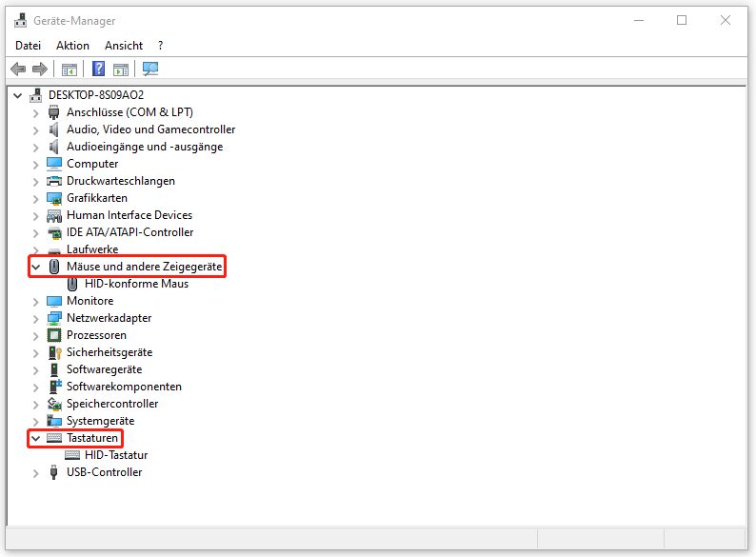Select the HID-Tastatur device entry
756x557 pixels.
click(116, 455)
